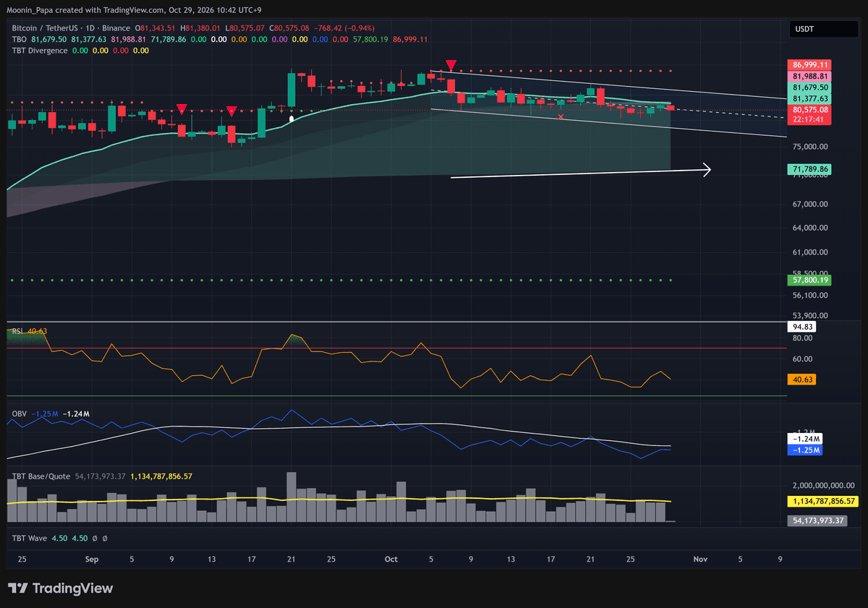Select the pink 81,988.81 price scale label
Image resolution: width=868 pixels, height=608 pixels.
tap(810, 76)
